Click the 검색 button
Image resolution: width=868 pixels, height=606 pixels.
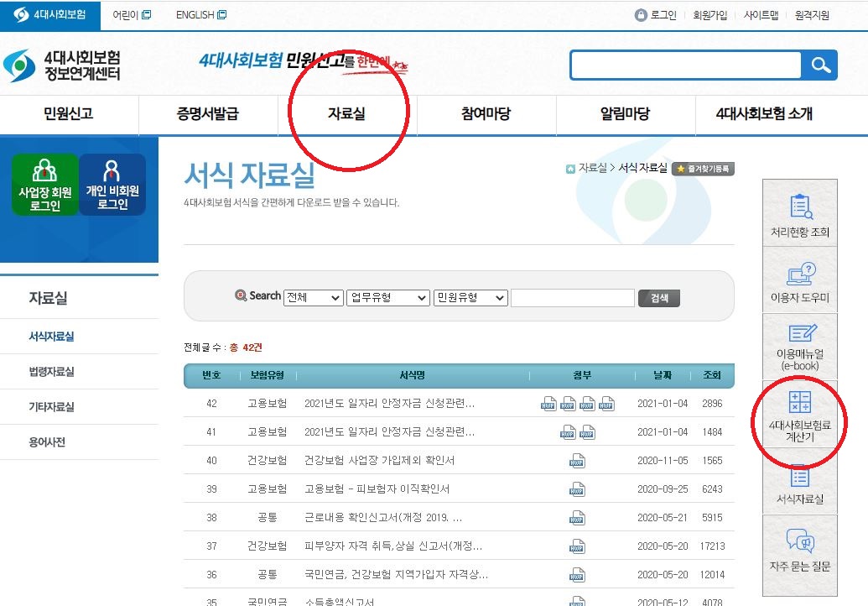[x=658, y=298]
